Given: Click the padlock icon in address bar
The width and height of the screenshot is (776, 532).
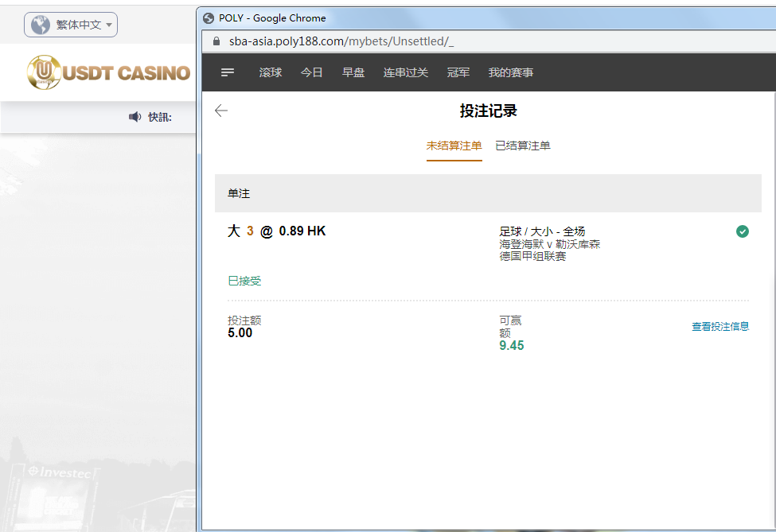Looking at the screenshot, I should (213, 41).
